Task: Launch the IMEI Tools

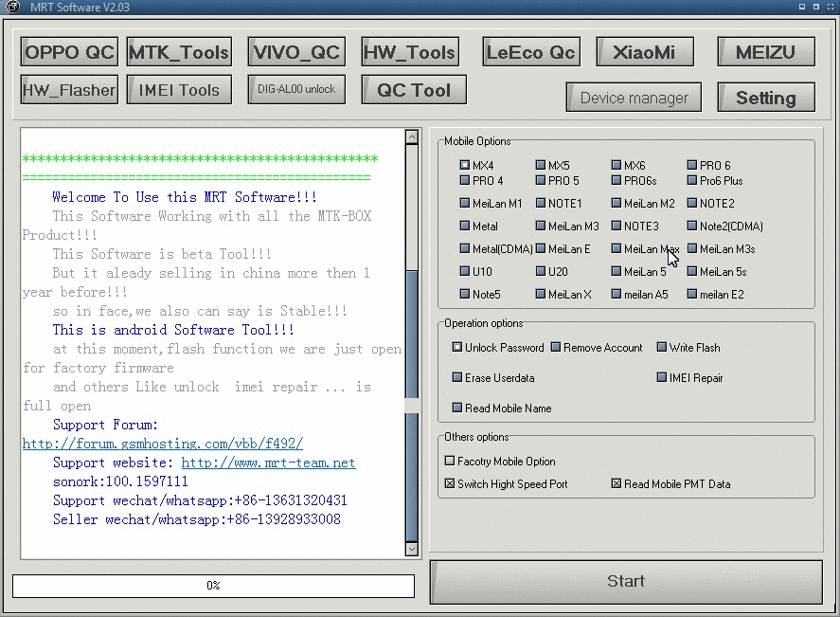Action: point(179,90)
